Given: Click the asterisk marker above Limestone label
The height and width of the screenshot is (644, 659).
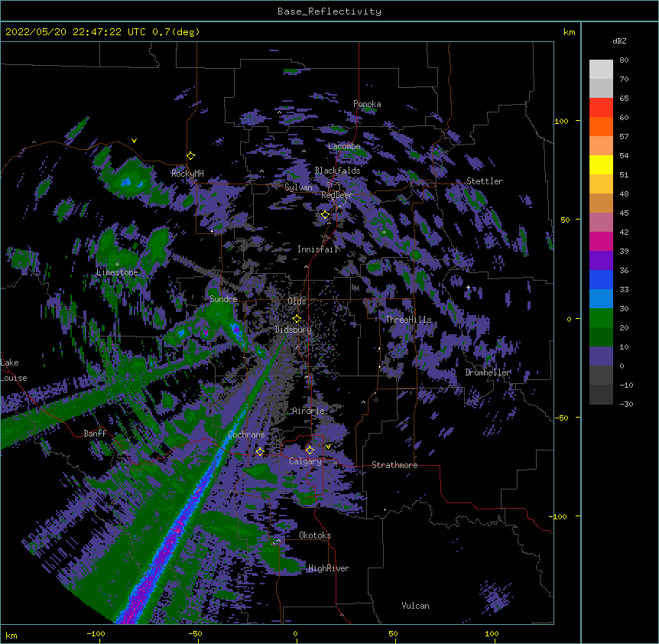Looking at the screenshot, I should pyautogui.click(x=117, y=265).
